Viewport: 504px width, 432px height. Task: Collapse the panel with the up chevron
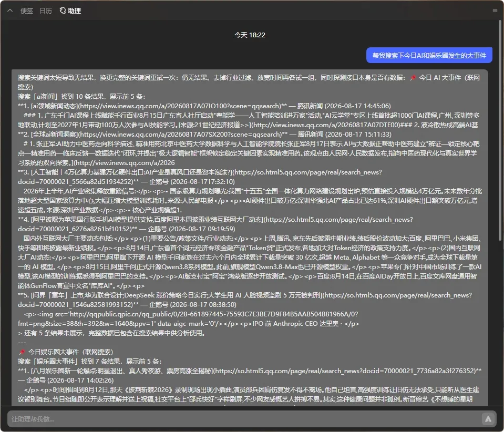click(x=10, y=11)
